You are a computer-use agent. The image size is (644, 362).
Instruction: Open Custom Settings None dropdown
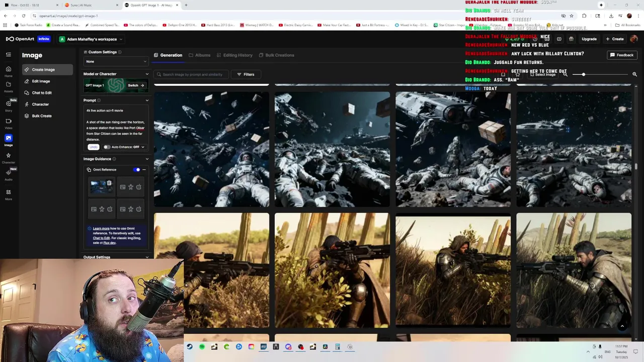[116, 62]
